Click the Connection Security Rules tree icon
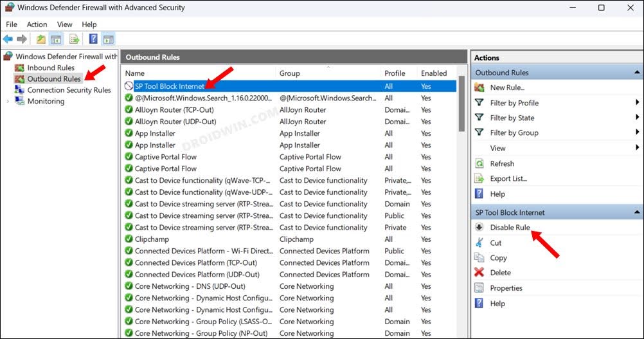Image resolution: width=644 pixels, height=339 pixels. point(19,89)
